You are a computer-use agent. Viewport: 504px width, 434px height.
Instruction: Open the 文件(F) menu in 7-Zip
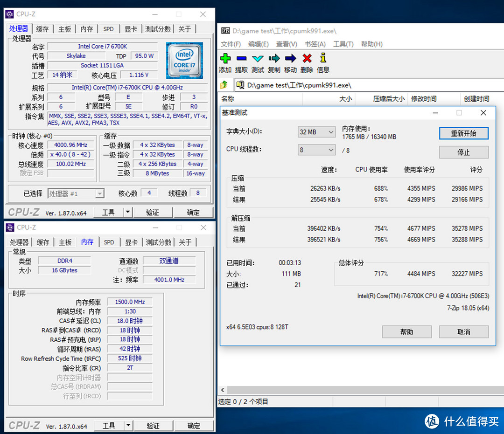(x=231, y=44)
